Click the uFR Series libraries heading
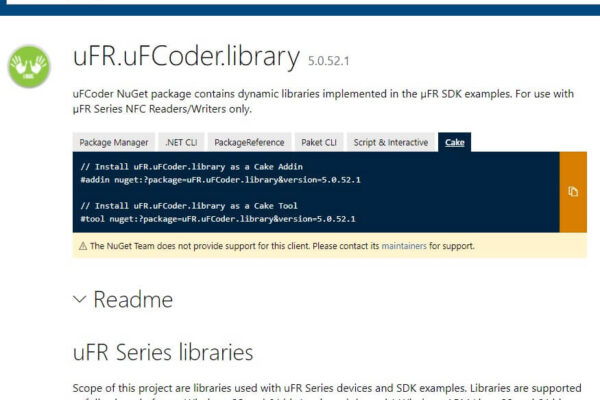This screenshot has height=400, width=600. coord(163,352)
